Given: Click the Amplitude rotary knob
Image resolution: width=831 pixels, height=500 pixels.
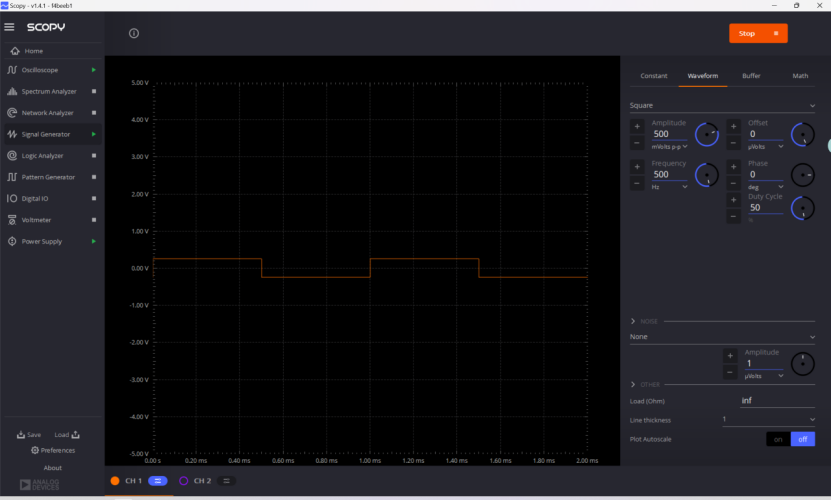Looking at the screenshot, I should [706, 134].
